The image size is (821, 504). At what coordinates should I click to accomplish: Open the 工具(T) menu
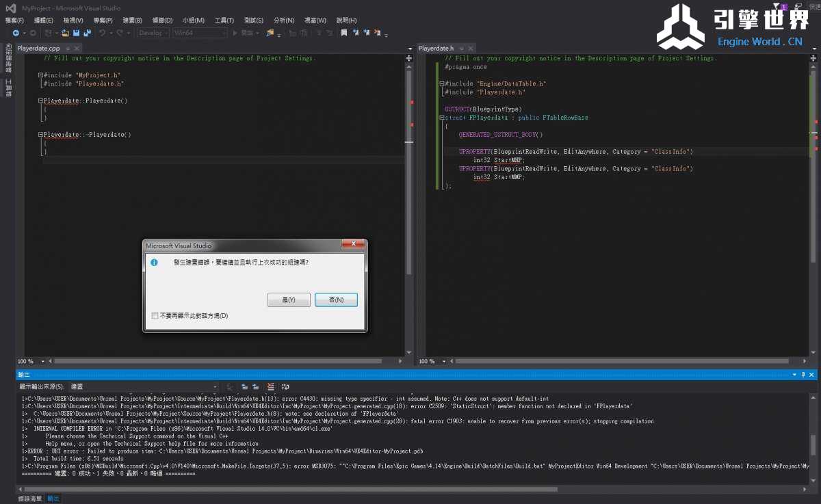[x=224, y=21]
